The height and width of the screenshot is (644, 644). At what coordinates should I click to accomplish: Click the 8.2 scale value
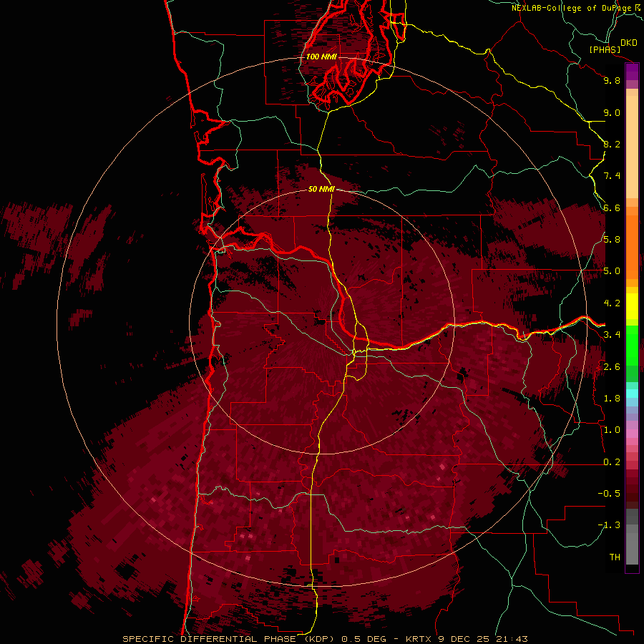click(x=612, y=144)
